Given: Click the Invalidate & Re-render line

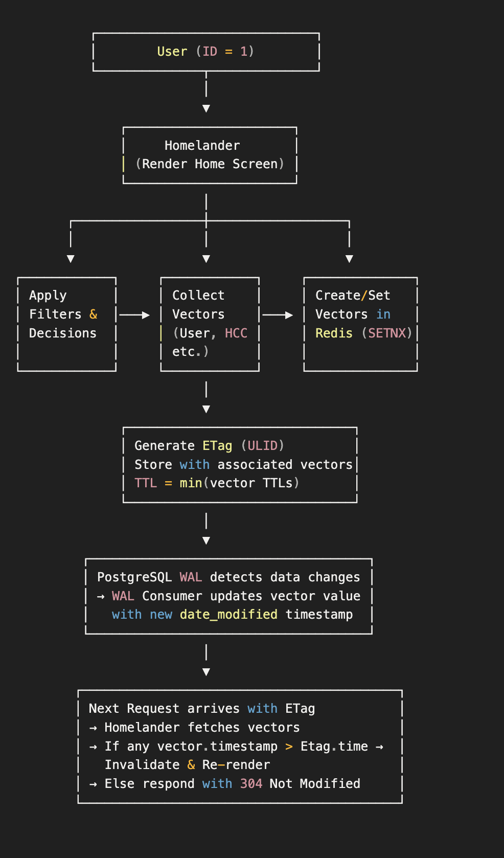Looking at the screenshot, I should [187, 765].
